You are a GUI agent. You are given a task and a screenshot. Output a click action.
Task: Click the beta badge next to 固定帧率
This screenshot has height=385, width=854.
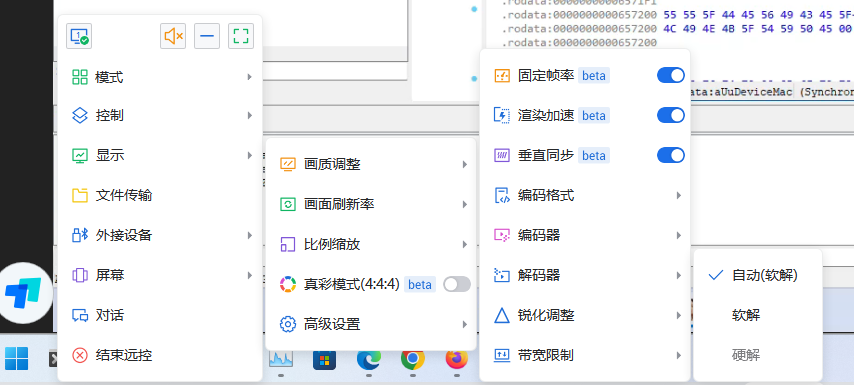pos(594,76)
